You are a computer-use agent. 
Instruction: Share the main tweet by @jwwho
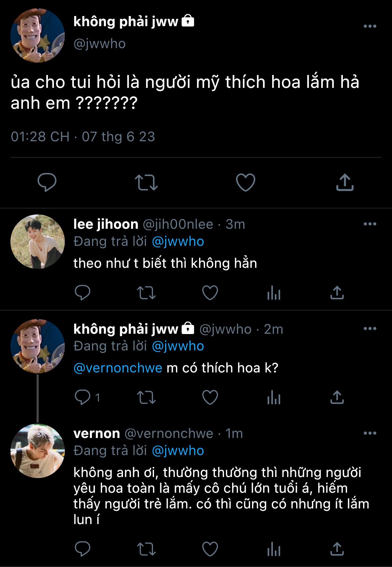(x=345, y=182)
